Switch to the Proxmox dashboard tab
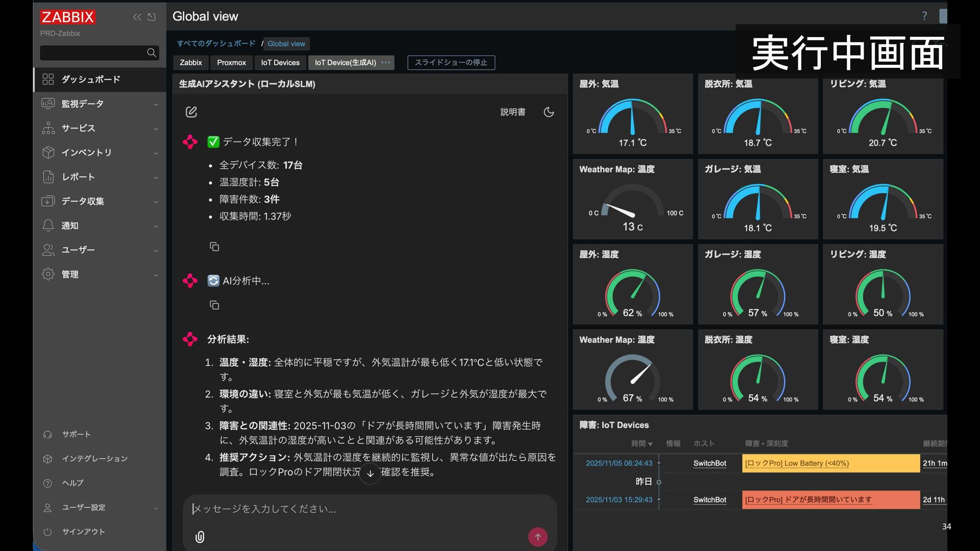 tap(231, 62)
